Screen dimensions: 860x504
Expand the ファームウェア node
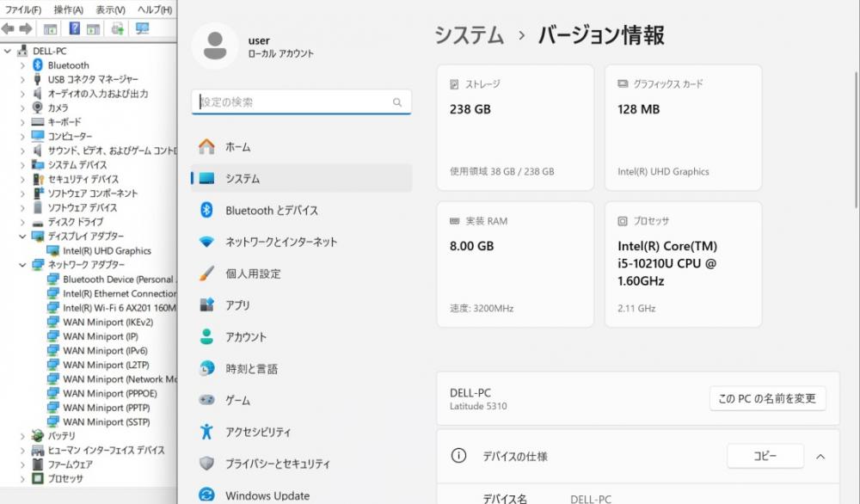[22, 464]
